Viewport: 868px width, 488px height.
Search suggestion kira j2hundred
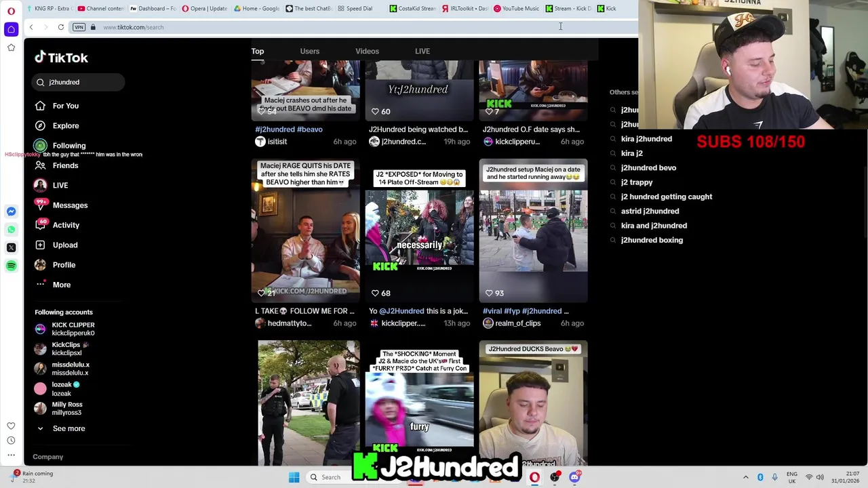click(x=646, y=139)
